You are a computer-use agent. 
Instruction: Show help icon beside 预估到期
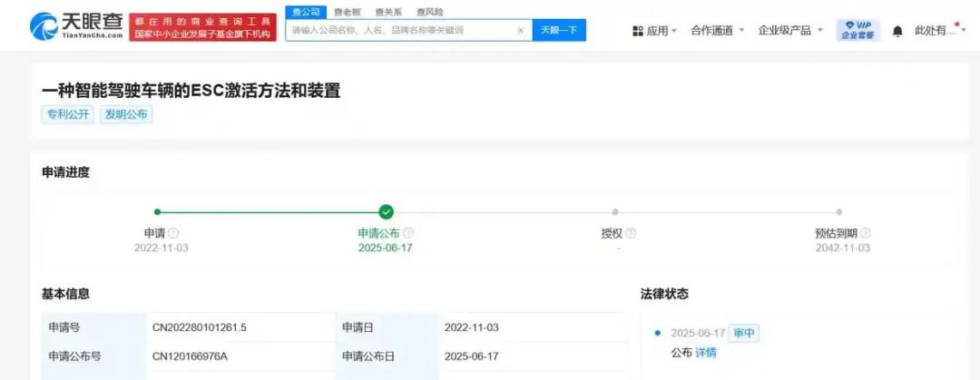(866, 233)
